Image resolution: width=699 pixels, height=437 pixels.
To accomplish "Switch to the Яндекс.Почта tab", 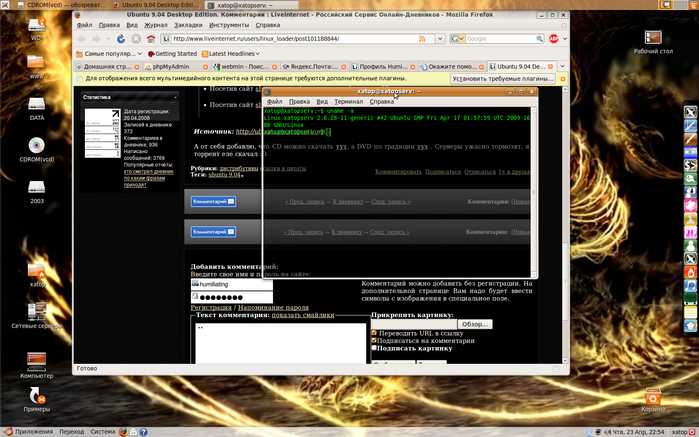I will click(x=314, y=66).
